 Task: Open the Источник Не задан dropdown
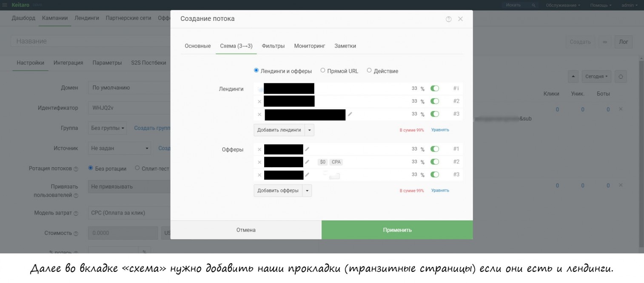click(x=120, y=148)
